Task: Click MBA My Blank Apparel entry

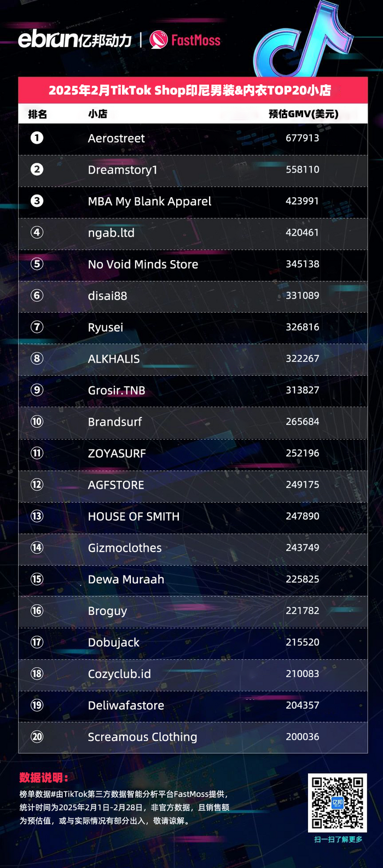Action: 149,202
